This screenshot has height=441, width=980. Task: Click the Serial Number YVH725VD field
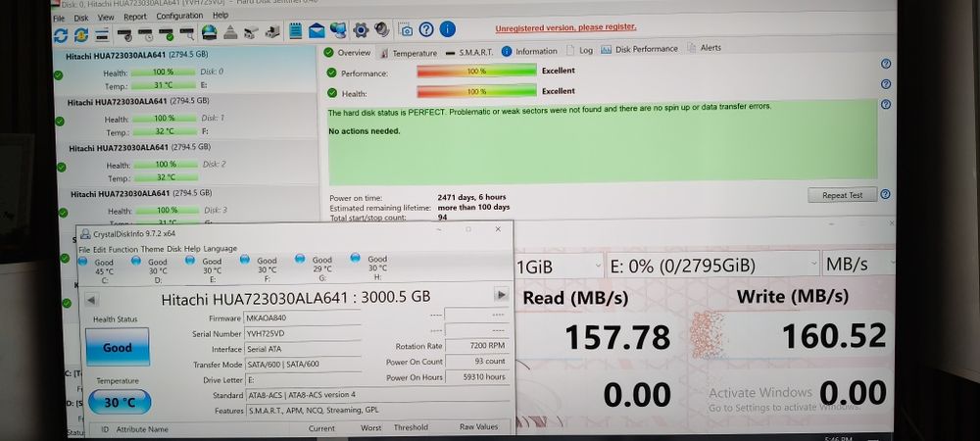point(303,334)
